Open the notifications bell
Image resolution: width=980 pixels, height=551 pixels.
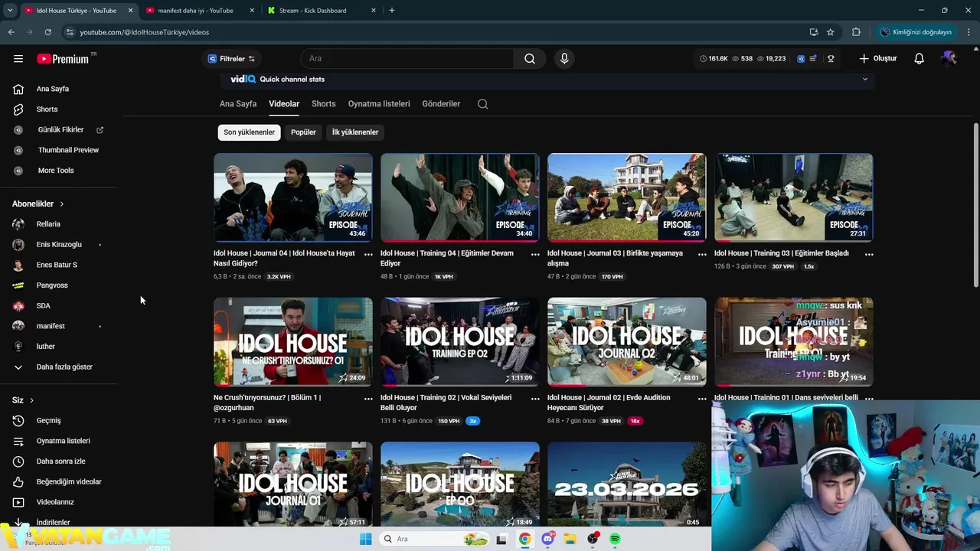click(x=920, y=58)
